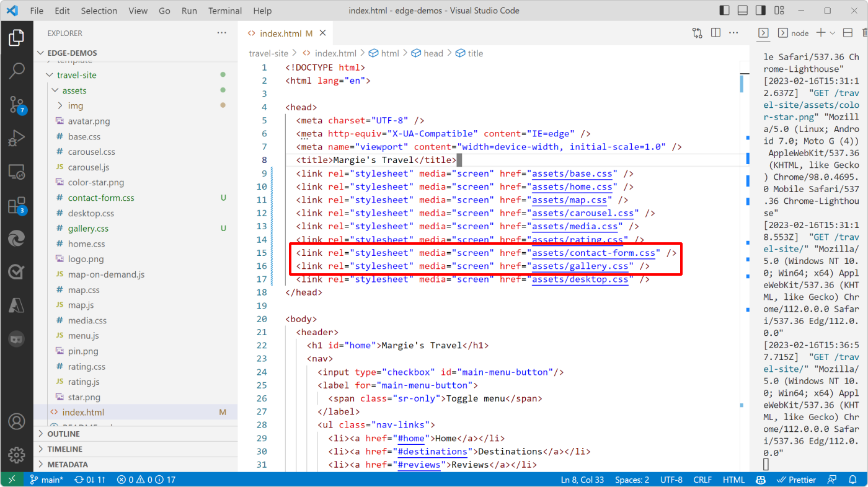Split the editor using the toolbar icon
This screenshot has height=487, width=868.
tap(714, 32)
